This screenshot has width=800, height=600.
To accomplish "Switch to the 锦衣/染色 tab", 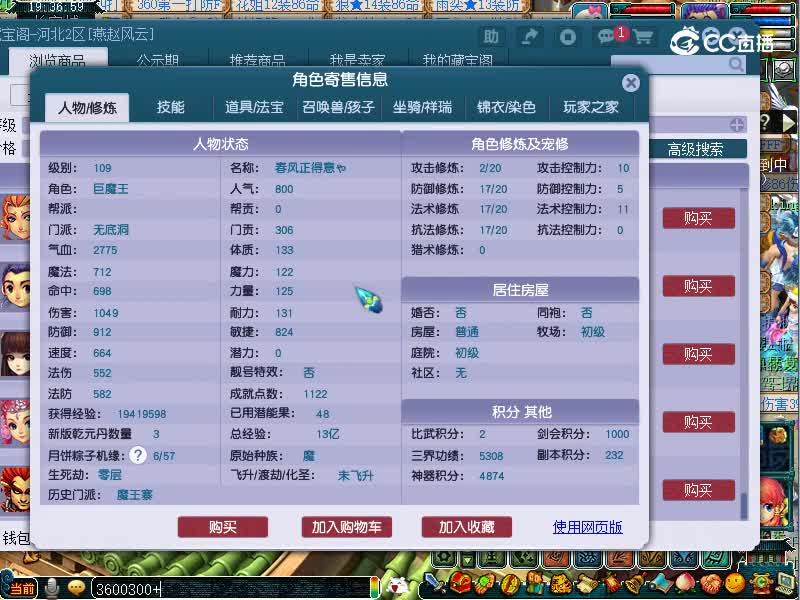I will (506, 107).
